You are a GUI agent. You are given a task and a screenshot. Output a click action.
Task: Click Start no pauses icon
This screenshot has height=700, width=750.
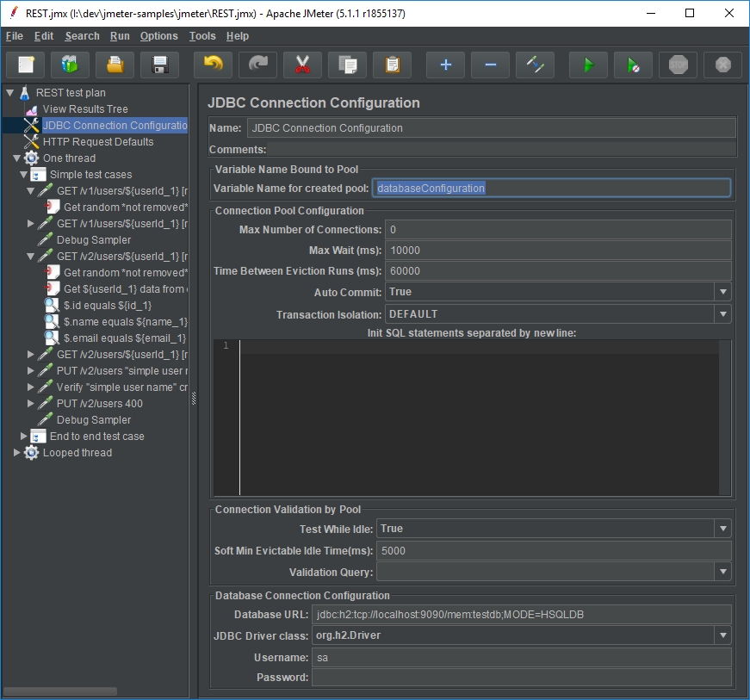pos(633,65)
